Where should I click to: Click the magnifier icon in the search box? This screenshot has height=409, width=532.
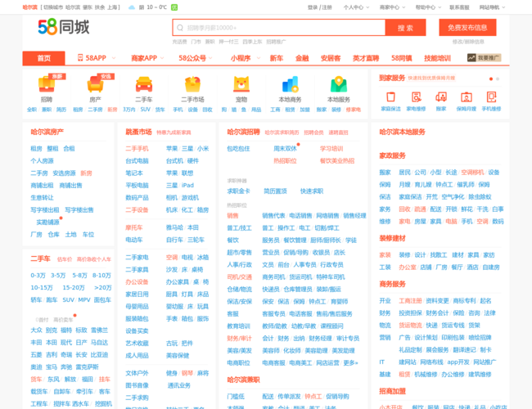pyautogui.click(x=180, y=28)
